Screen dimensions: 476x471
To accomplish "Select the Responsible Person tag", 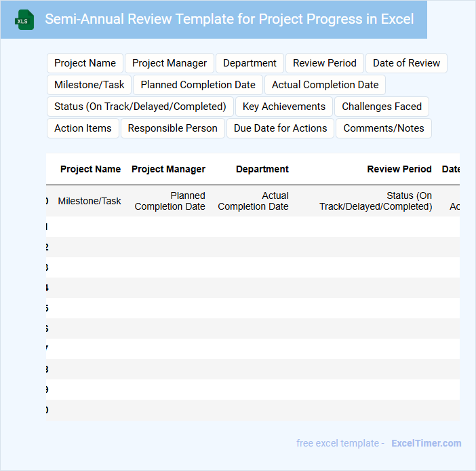I will [x=173, y=128].
